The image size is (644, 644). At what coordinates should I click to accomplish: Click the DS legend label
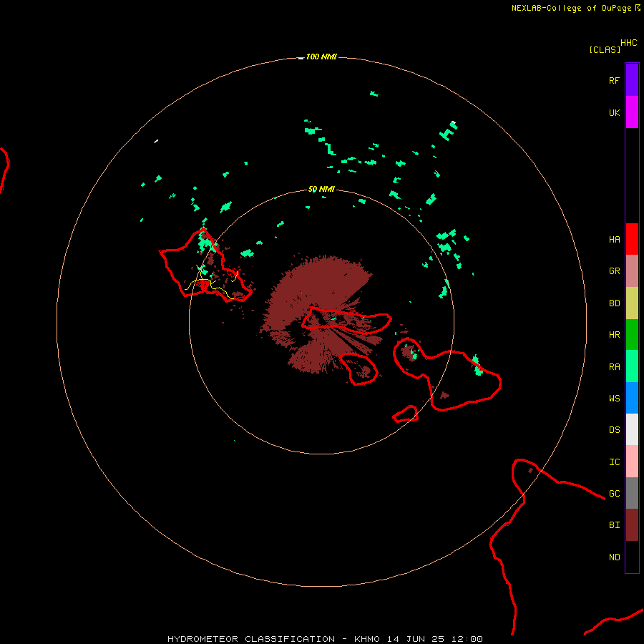pyautogui.click(x=614, y=430)
